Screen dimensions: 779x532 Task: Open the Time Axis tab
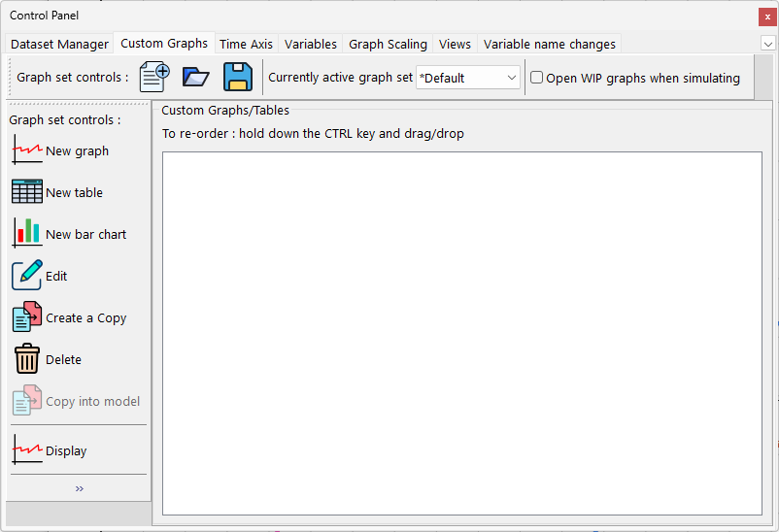click(246, 44)
